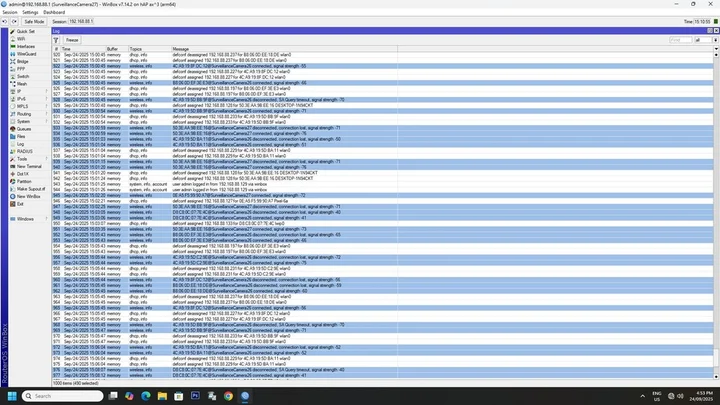Click scrollbar down arrow in Log
Image resolution: width=720 pixels, height=405 pixels.
716,377
